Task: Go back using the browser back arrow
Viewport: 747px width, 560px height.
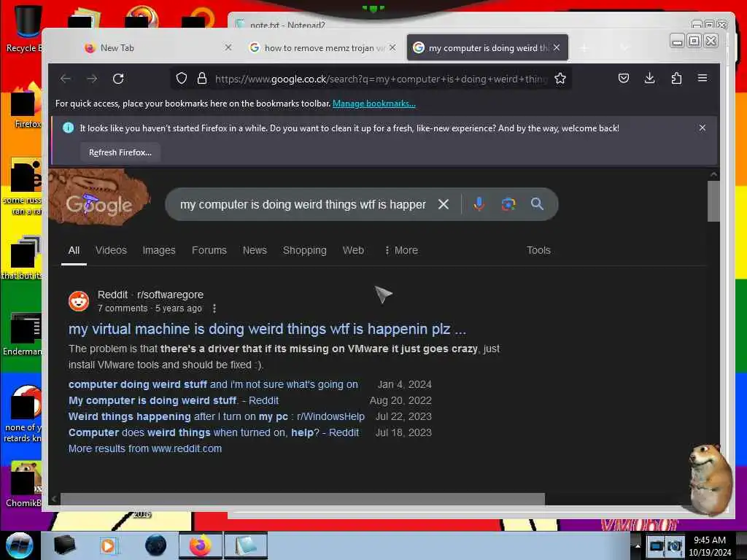Action: click(66, 79)
